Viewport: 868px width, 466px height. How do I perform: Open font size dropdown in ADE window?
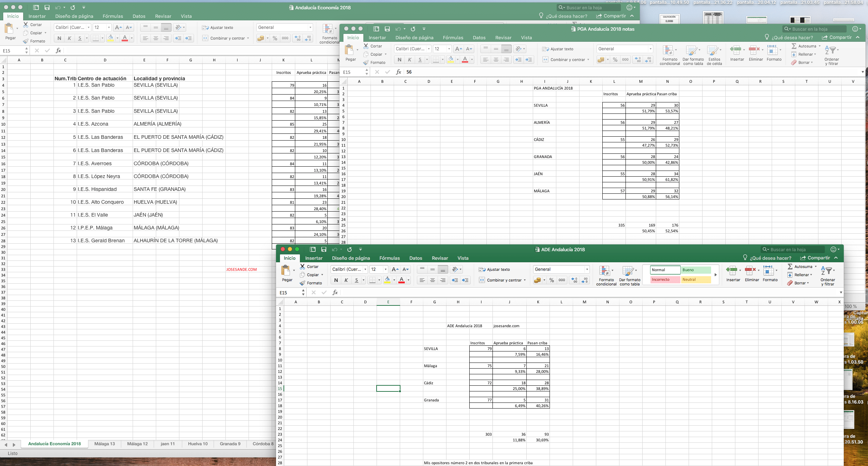pos(386,269)
